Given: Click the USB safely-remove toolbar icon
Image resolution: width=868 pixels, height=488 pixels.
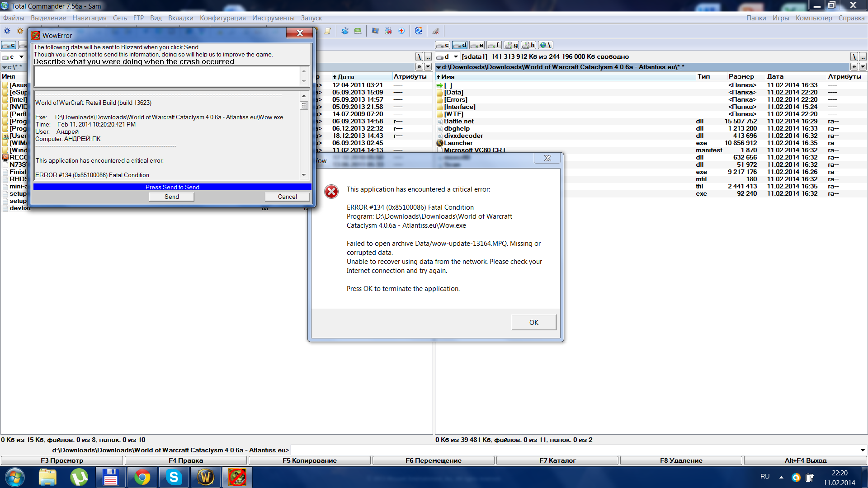Looking at the screenshot, I should tap(436, 31).
